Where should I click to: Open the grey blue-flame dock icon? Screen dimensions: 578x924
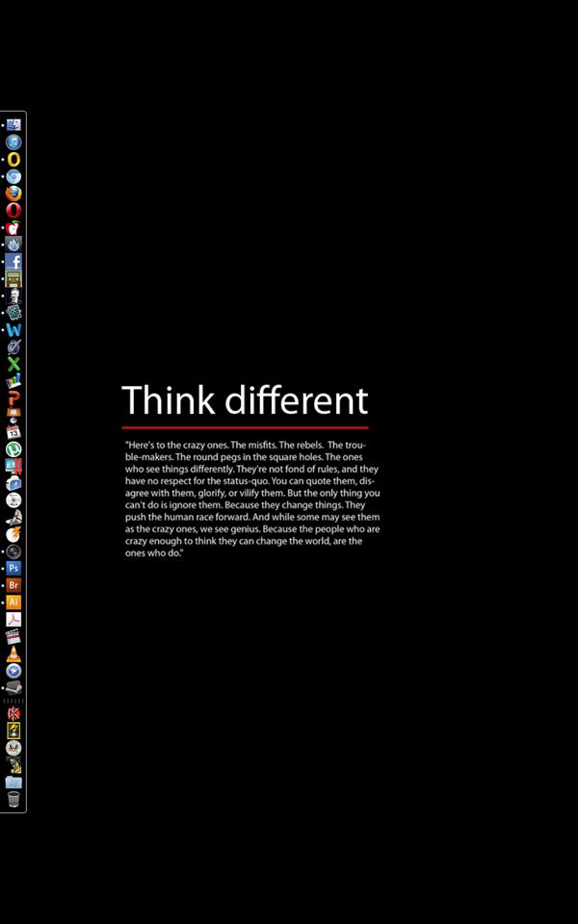tap(13, 244)
